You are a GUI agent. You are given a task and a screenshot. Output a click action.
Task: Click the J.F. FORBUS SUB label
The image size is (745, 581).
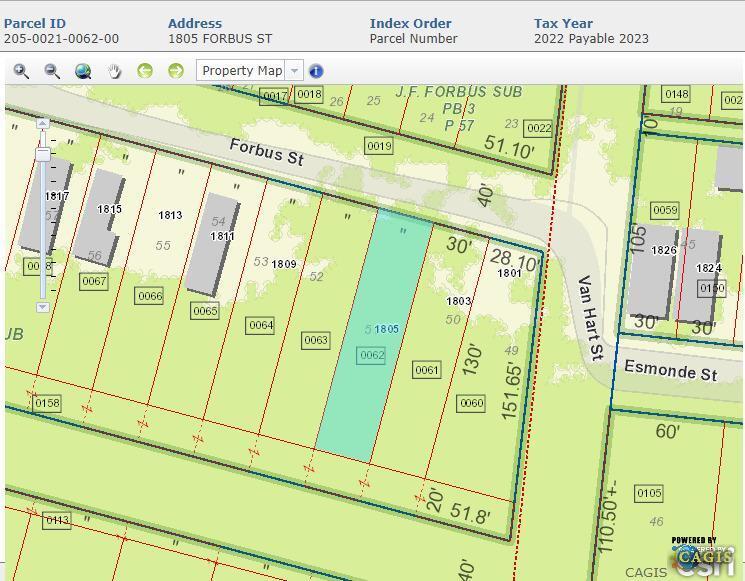[x=458, y=92]
